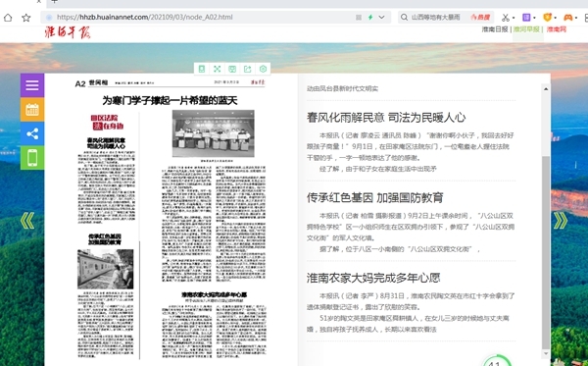
Task: Focus the search field showing 山西等地有大暴雨
Action: (436, 18)
